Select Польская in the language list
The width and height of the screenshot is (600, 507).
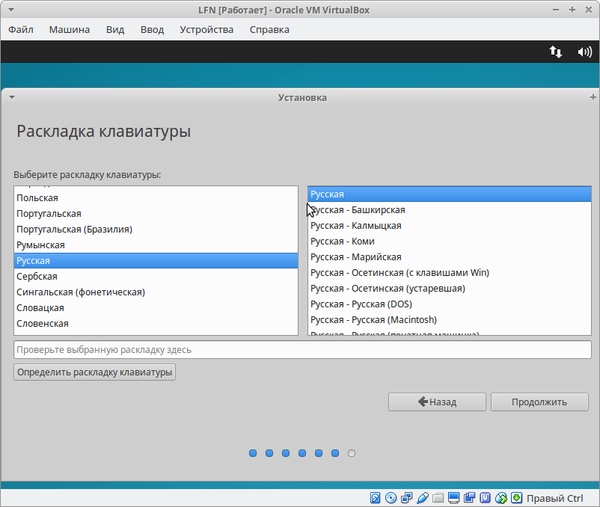pyautogui.click(x=37, y=198)
